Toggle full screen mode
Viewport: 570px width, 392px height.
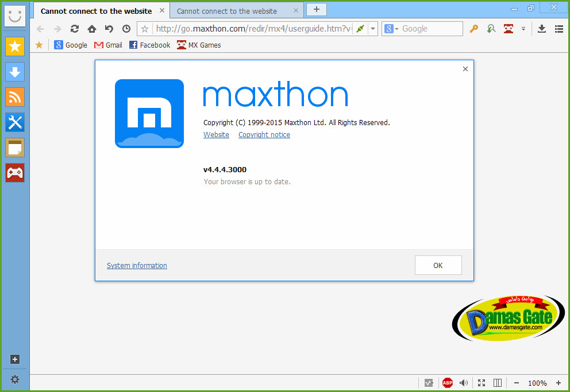point(482,383)
